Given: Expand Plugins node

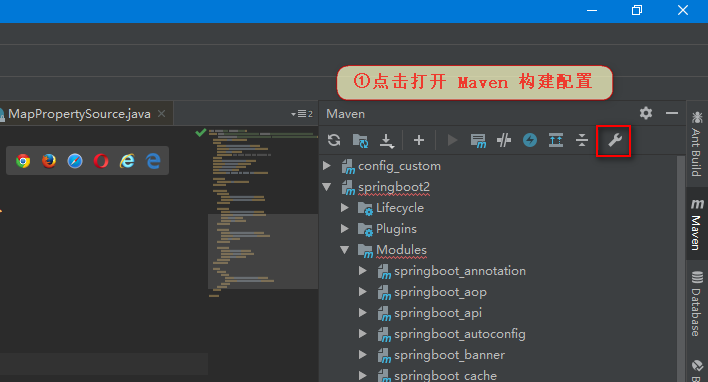Looking at the screenshot, I should pos(345,228).
